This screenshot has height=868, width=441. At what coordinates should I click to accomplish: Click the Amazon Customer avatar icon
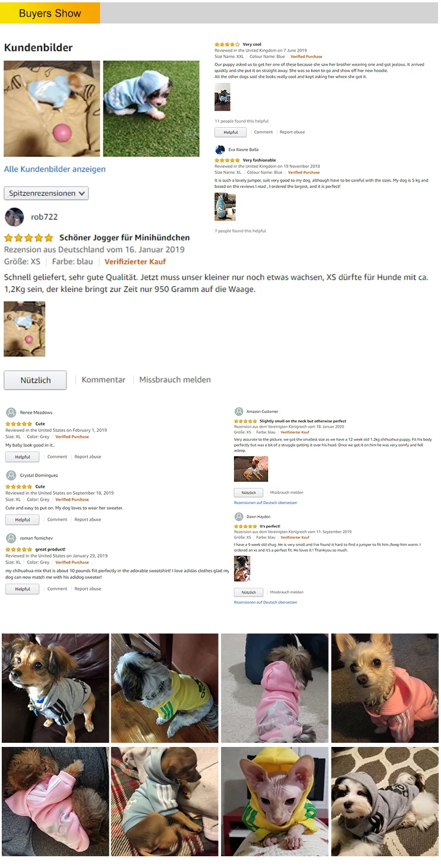click(239, 411)
